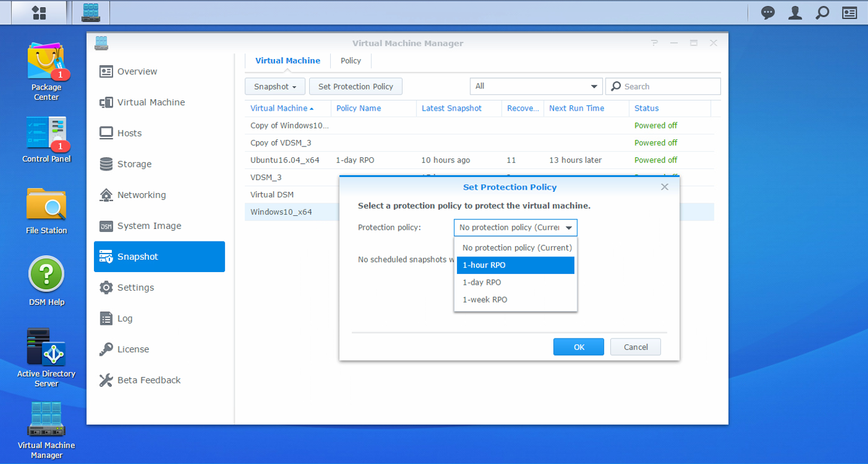Open Package Center desktop icon
The image size is (868, 464).
pyautogui.click(x=46, y=63)
